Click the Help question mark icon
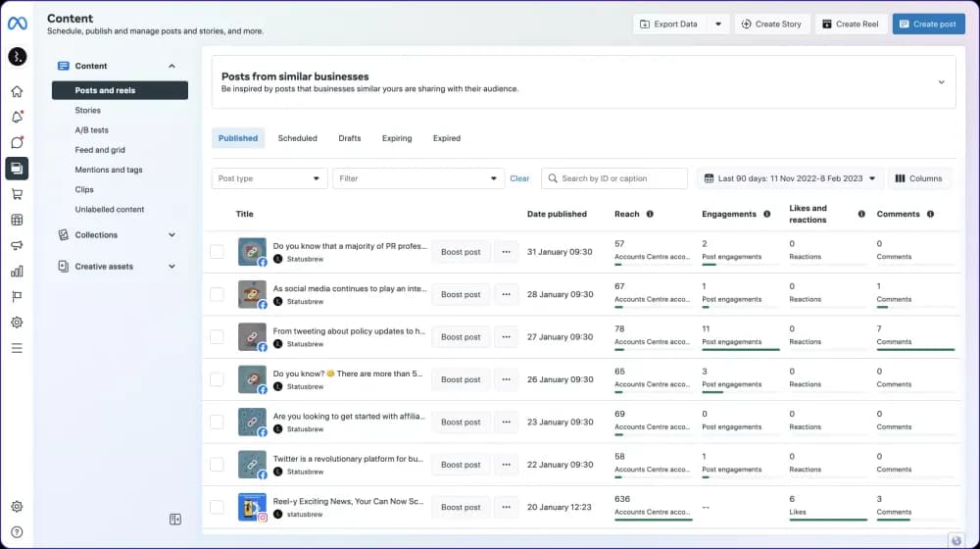This screenshot has height=549, width=980. point(17,531)
